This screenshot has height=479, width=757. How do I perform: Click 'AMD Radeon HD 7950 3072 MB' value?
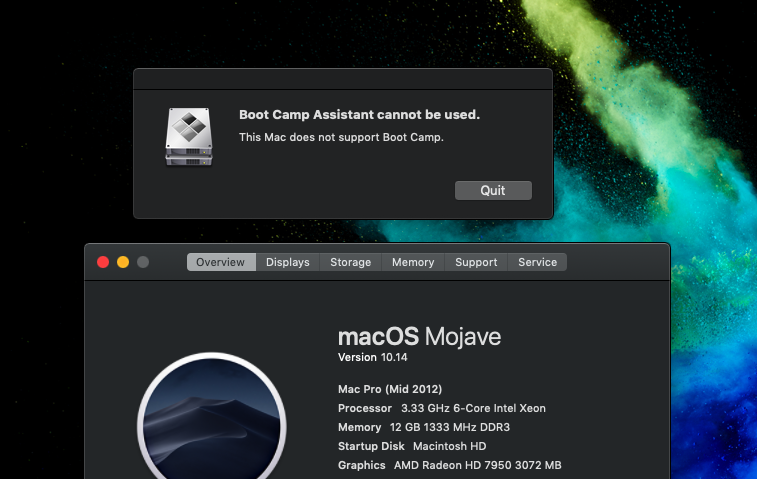pos(477,465)
